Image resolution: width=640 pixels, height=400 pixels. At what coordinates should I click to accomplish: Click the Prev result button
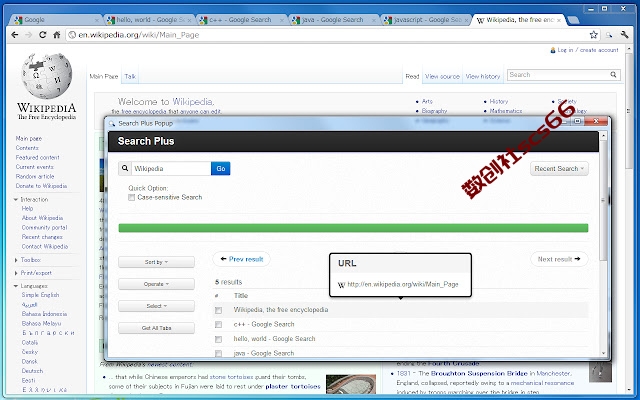point(242,259)
